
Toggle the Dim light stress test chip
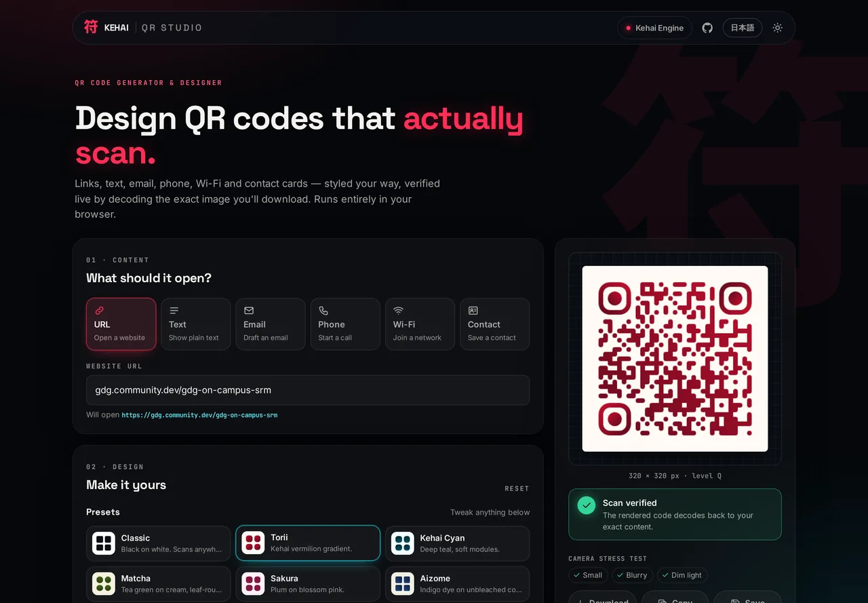682,575
